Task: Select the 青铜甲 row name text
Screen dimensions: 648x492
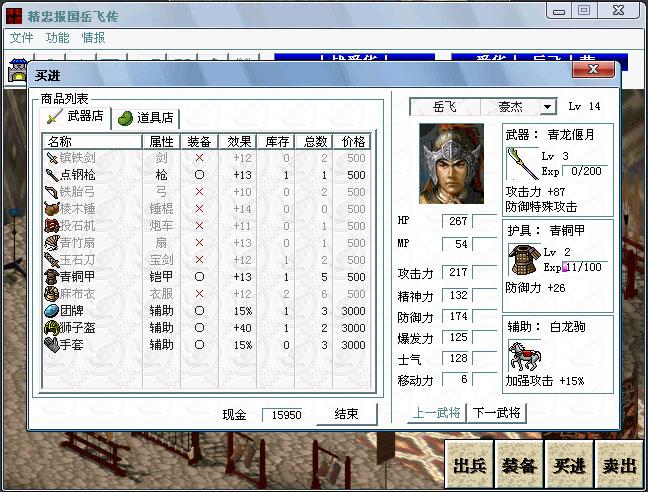Action: coord(78,277)
